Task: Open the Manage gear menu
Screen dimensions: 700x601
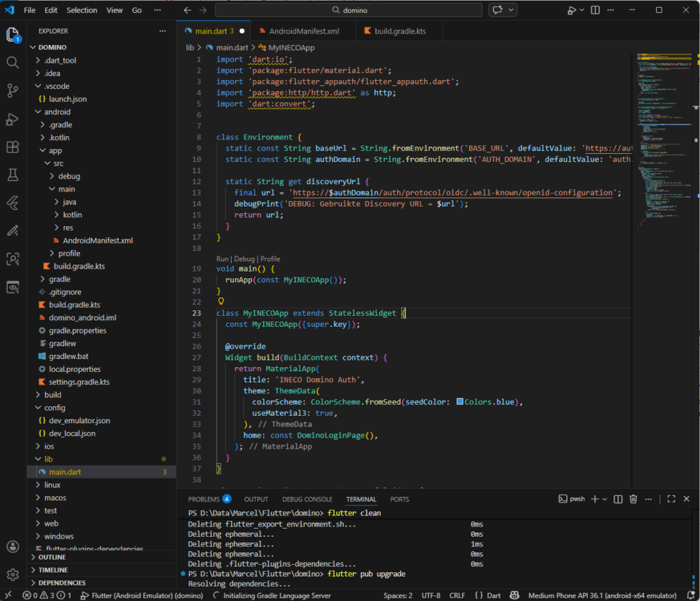Action: coord(12,574)
